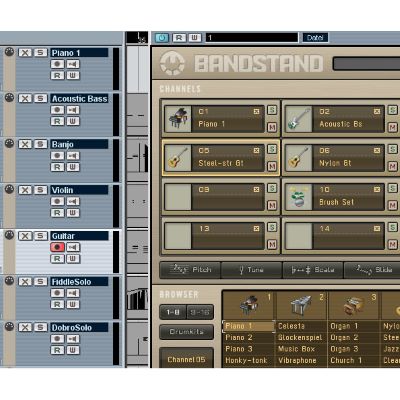Click MIDI connector icon on Violin track

9,189
